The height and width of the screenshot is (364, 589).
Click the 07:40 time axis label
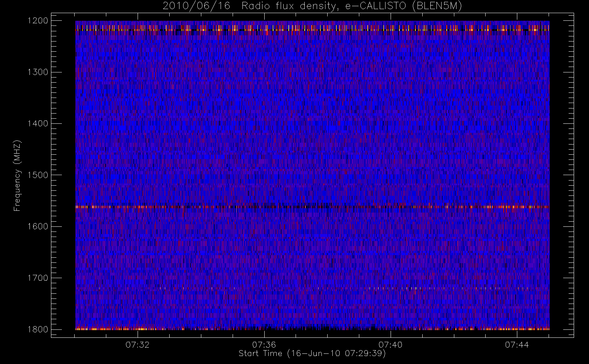391,345
